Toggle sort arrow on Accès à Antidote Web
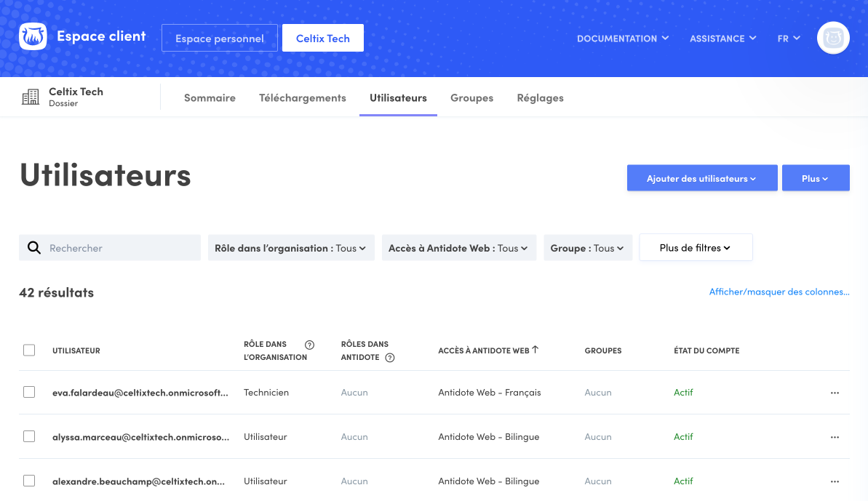The image size is (868, 501). pyautogui.click(x=535, y=350)
